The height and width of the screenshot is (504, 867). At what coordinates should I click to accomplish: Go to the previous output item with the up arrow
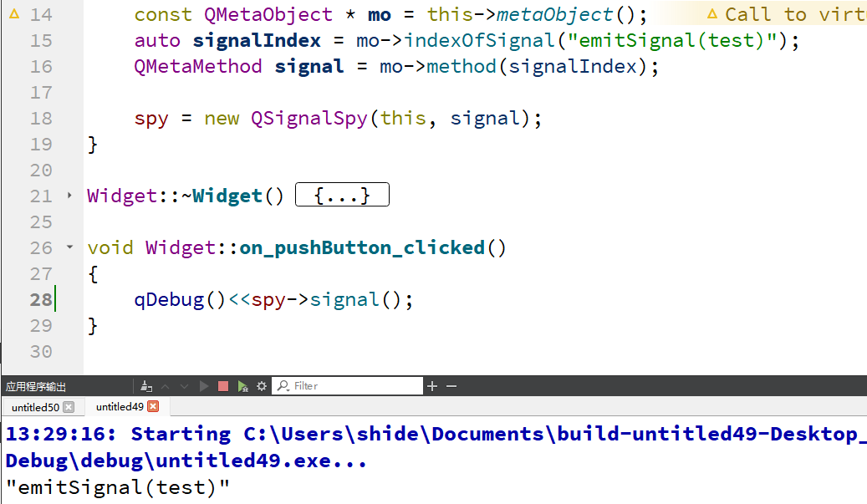click(165, 386)
